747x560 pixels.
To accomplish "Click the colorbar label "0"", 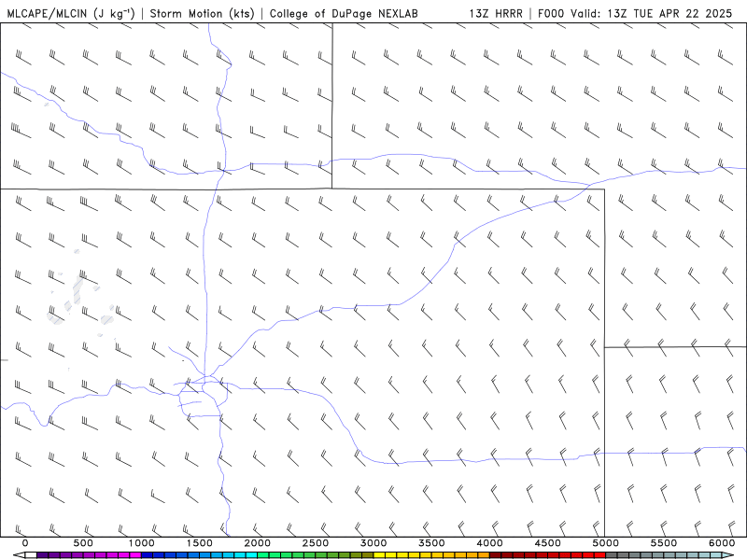I will [25, 543].
